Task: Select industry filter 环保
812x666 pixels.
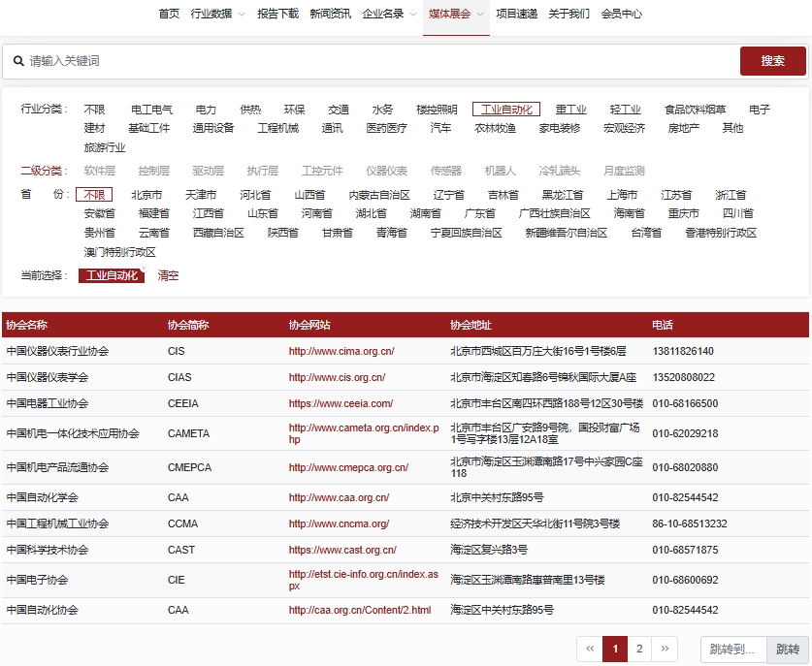Action: click(x=294, y=110)
